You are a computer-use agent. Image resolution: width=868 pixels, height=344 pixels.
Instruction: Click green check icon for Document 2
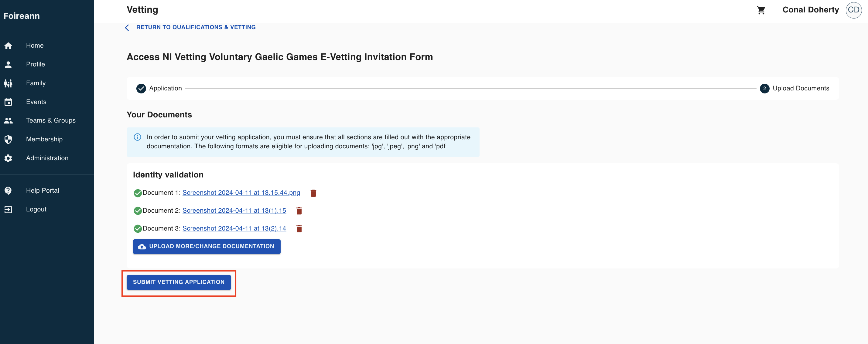(138, 211)
